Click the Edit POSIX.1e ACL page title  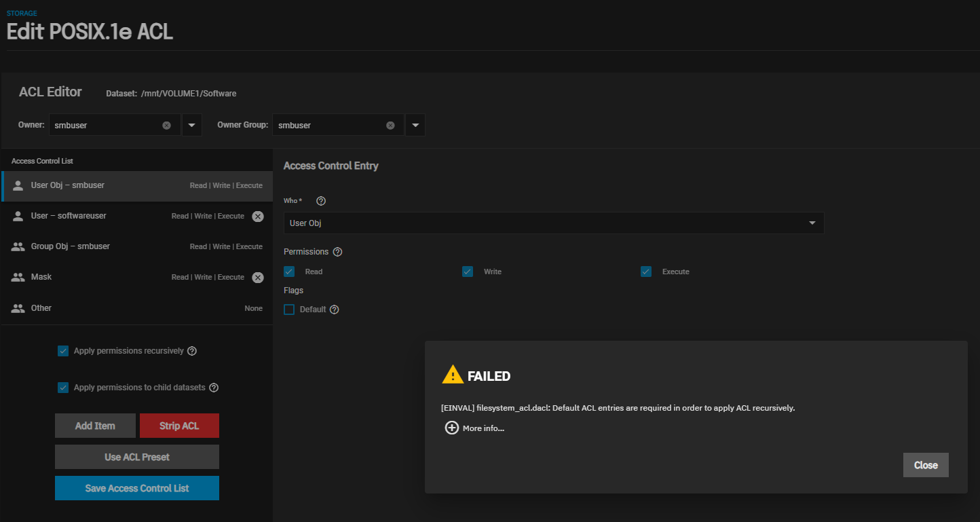click(90, 32)
